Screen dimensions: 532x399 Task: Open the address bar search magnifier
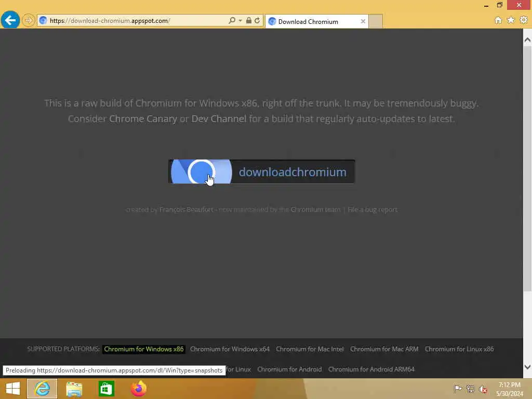[x=232, y=21]
